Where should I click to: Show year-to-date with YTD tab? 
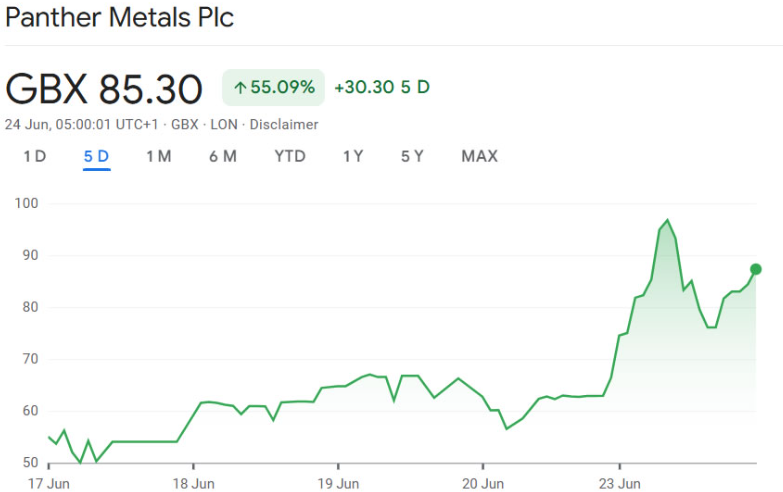click(290, 156)
